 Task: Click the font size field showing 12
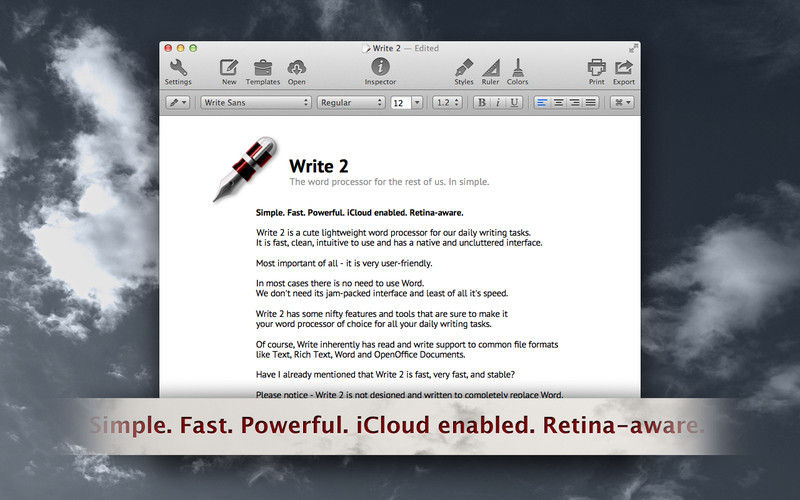point(401,103)
